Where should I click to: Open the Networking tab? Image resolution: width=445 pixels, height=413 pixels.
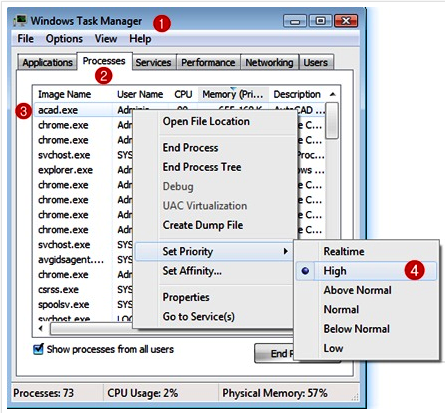(x=269, y=62)
